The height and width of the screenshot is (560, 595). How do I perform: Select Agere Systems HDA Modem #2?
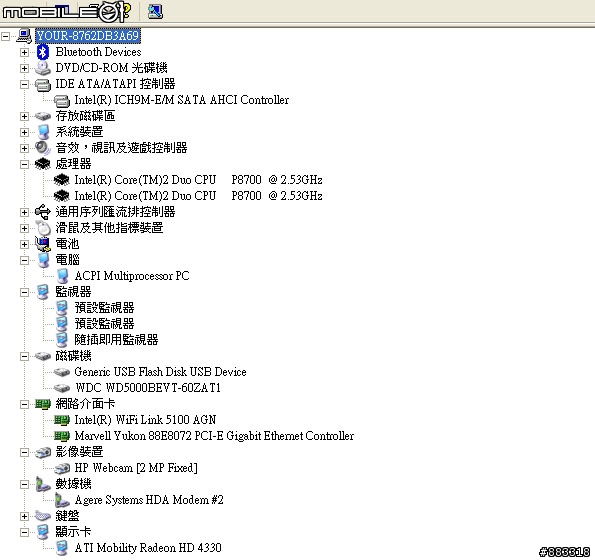click(149, 500)
